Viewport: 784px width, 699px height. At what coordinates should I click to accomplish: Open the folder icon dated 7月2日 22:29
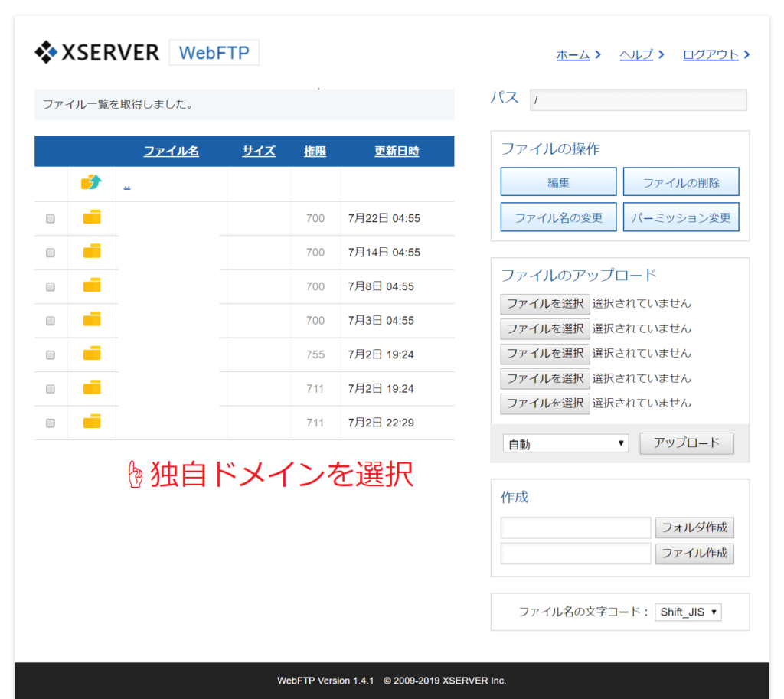[92, 422]
